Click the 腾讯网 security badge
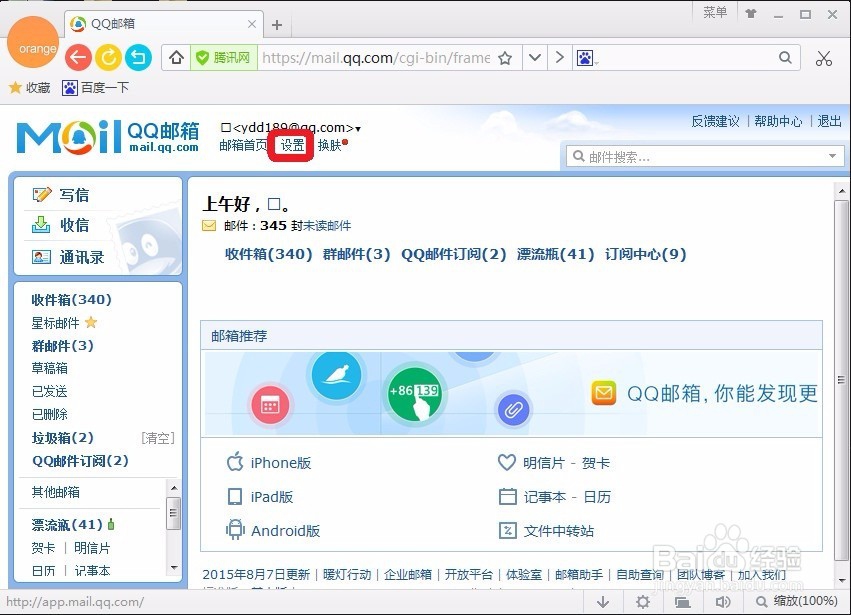Viewport: 851px width, 615px height. click(223, 58)
